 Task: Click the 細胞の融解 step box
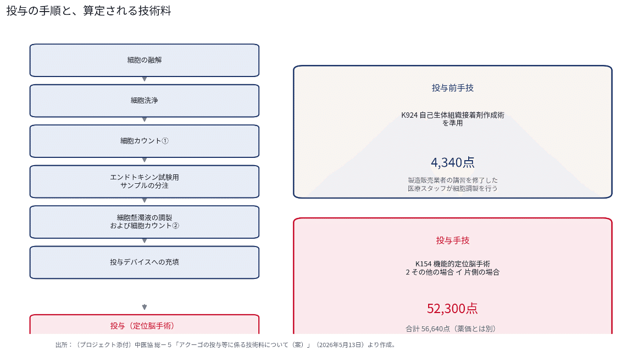(145, 61)
